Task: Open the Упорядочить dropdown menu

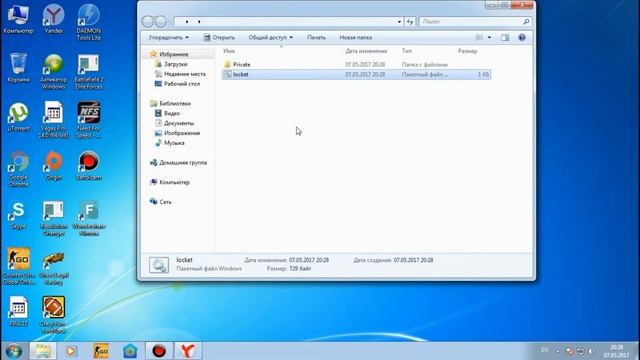Action: tap(169, 38)
